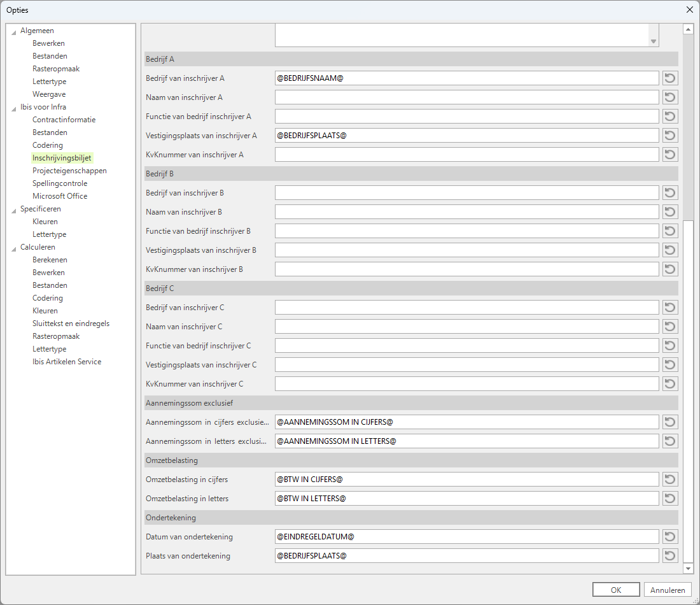Go to Sluittekst en eindregels settings
The image size is (700, 605).
(71, 324)
